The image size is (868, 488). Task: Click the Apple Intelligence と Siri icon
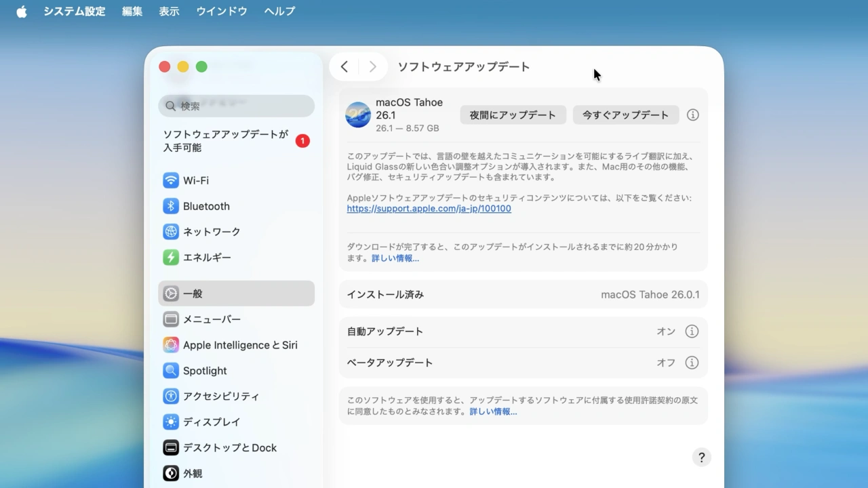170,345
